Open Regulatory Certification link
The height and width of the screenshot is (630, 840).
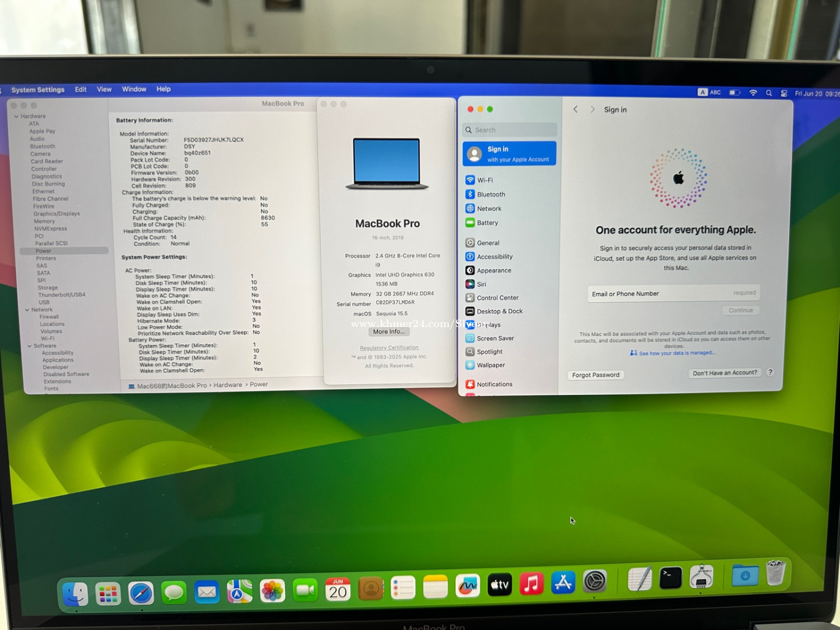point(389,348)
